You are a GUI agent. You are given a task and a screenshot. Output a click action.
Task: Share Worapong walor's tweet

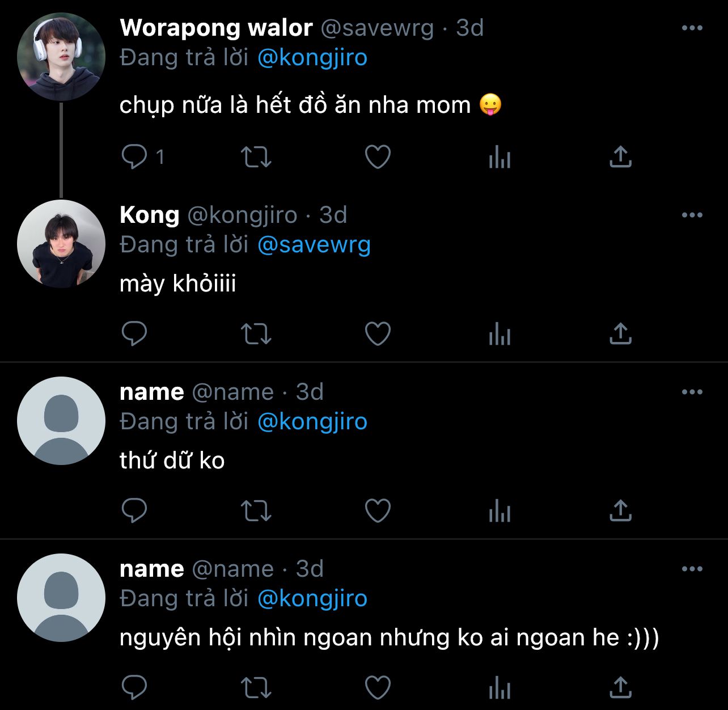620,157
